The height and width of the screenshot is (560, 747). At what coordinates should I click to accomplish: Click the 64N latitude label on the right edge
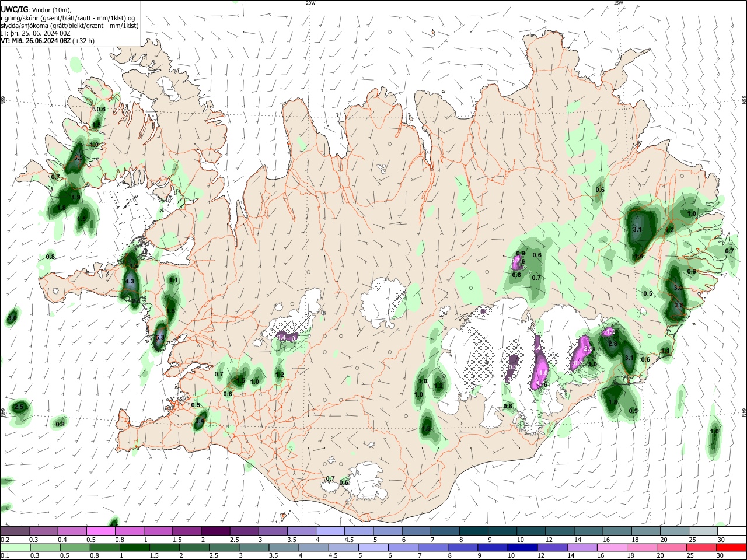pyautogui.click(x=744, y=411)
